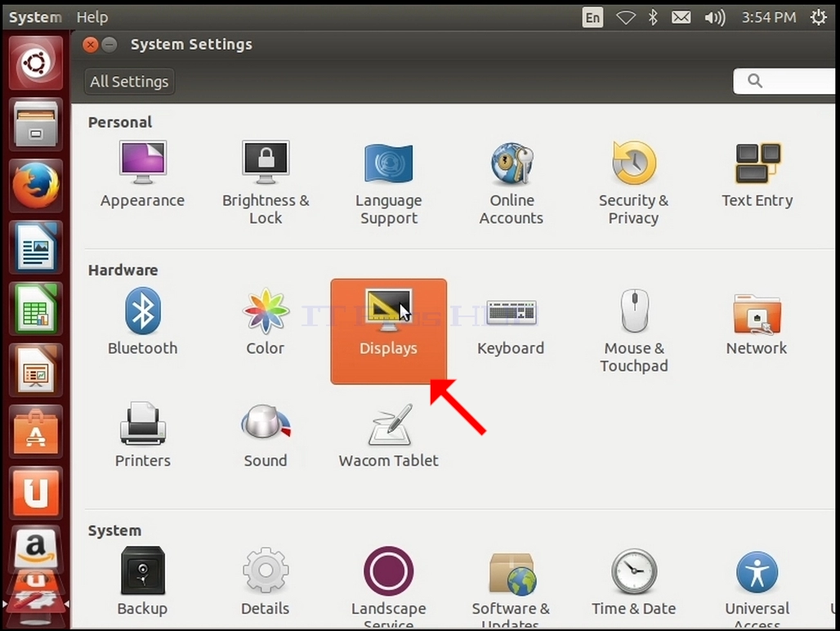The image size is (840, 631).
Task: Open the session power gear menu
Action: pos(819,17)
